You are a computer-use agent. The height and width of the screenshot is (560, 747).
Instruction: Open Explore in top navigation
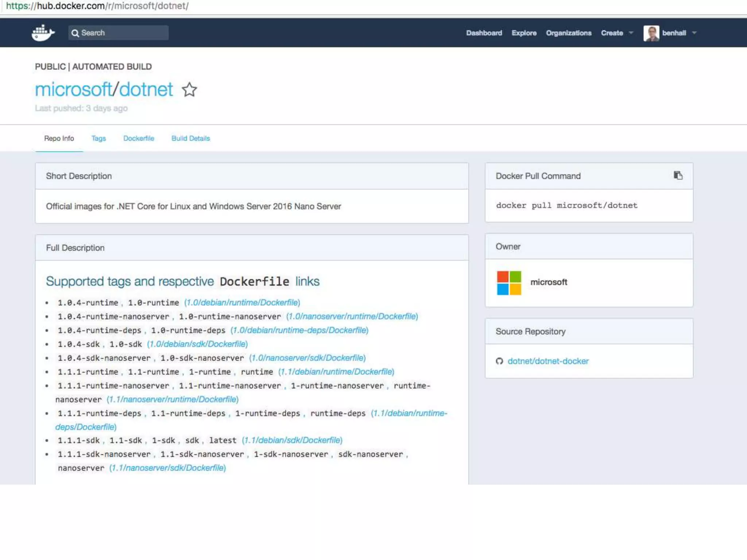[x=524, y=33]
